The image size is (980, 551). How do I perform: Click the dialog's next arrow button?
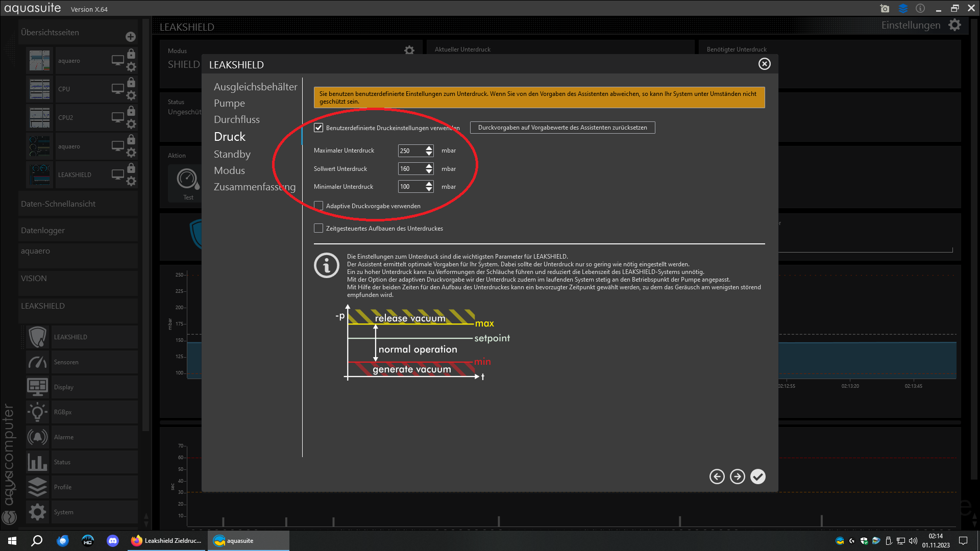click(x=737, y=477)
